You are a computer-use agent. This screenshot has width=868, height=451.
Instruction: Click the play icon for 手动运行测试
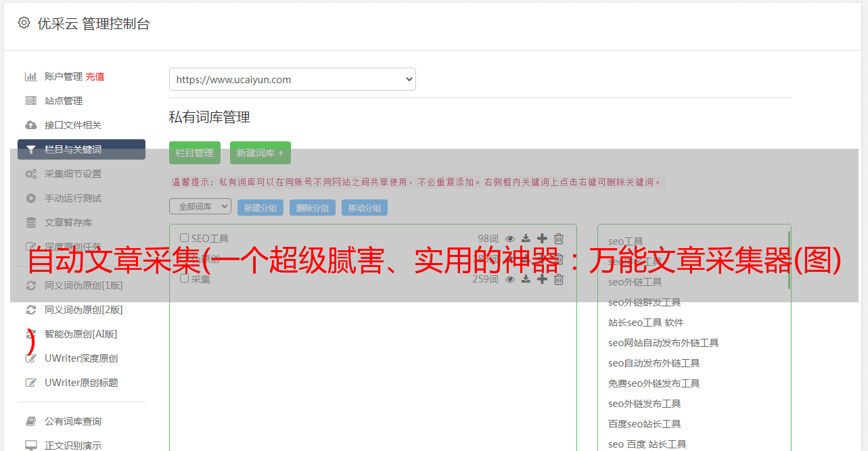click(30, 198)
